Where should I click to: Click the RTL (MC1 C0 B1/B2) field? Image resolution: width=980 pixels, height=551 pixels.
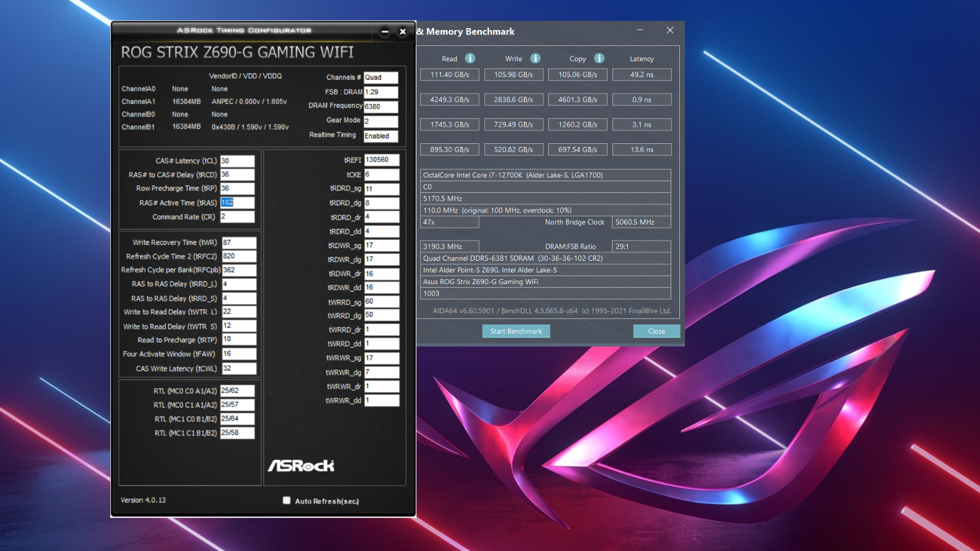tap(237, 419)
